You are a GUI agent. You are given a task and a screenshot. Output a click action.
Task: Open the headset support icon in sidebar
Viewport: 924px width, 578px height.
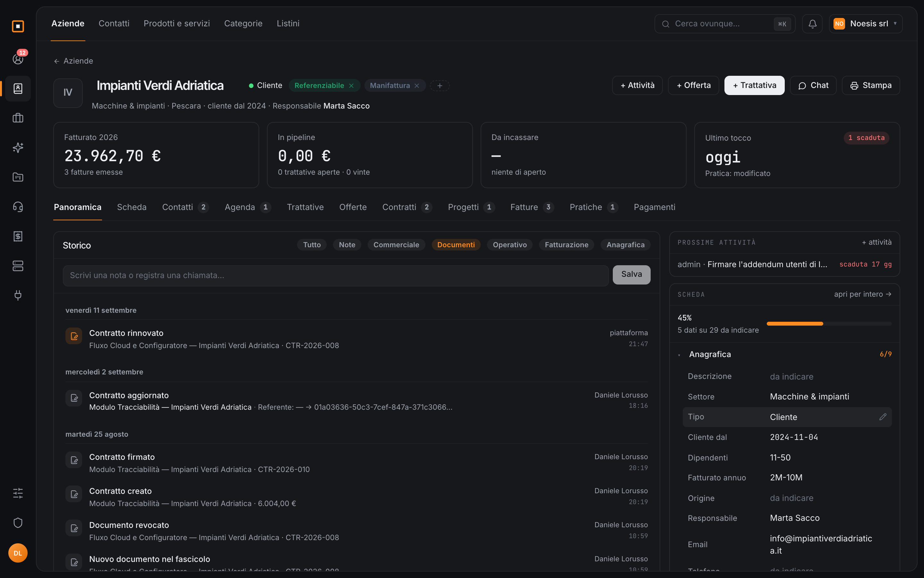(x=18, y=207)
